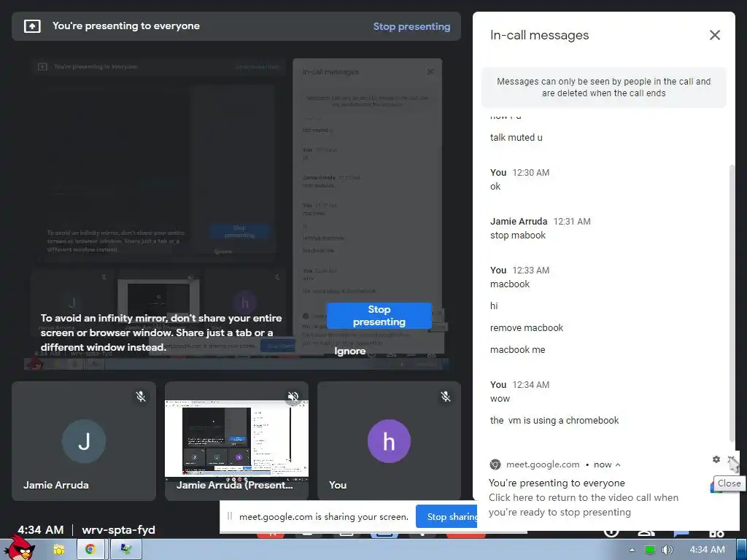The width and height of the screenshot is (747, 560).
Task: Click the third taskbar app next to Chrome
Action: point(125,550)
